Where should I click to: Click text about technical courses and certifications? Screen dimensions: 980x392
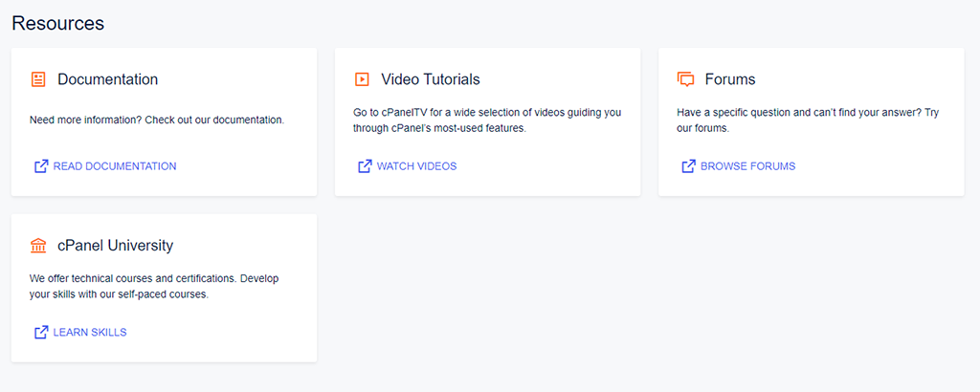click(154, 287)
